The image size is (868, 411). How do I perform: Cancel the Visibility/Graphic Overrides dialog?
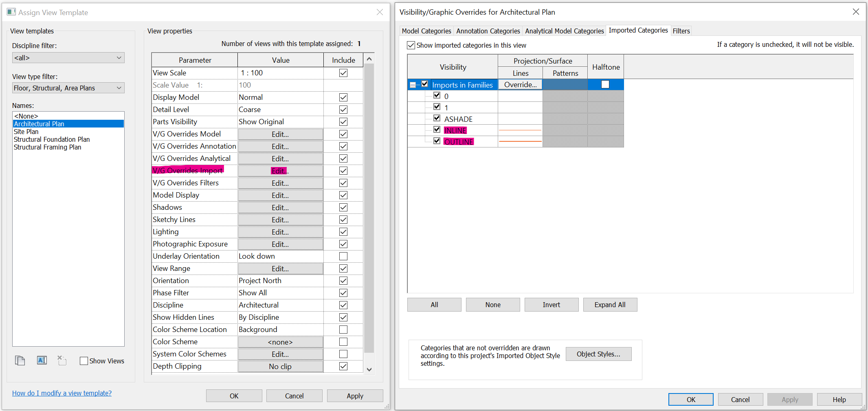coord(740,400)
